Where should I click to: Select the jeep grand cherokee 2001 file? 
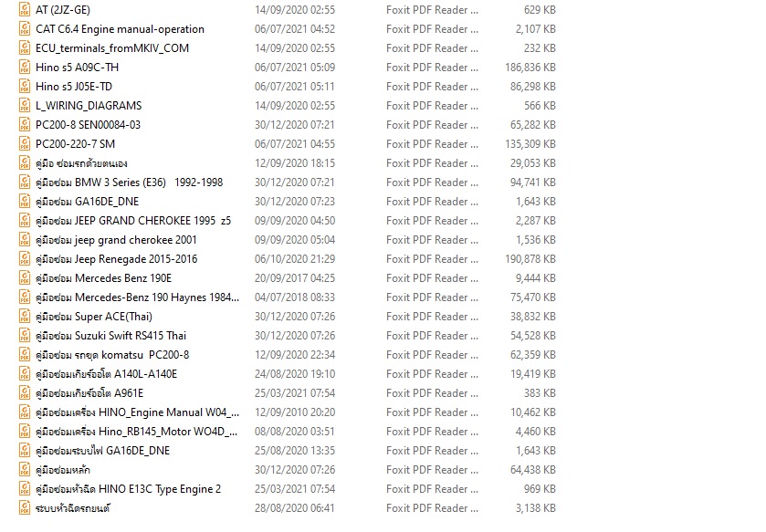(x=116, y=240)
